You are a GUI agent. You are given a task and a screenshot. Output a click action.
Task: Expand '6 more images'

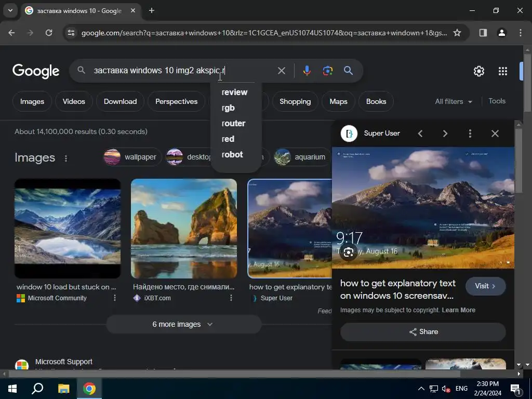(x=184, y=324)
